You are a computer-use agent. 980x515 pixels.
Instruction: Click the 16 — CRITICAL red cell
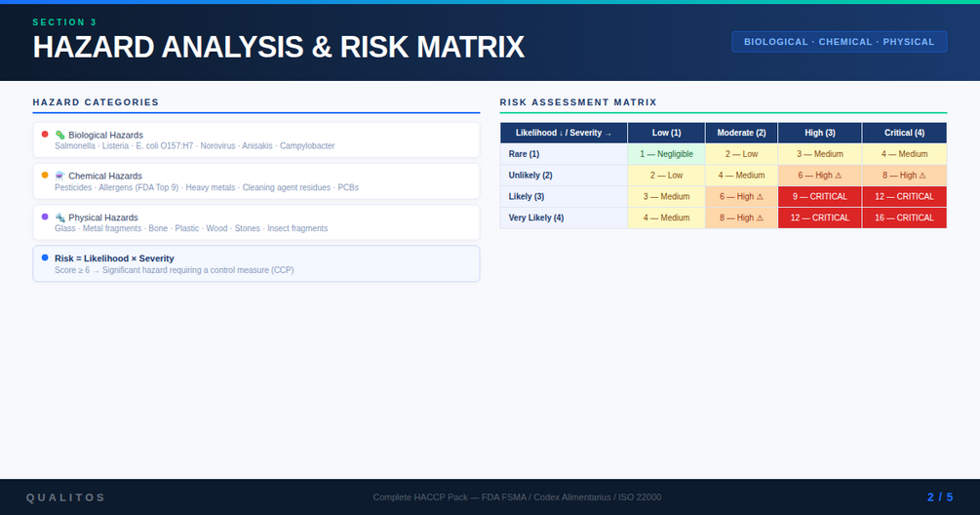click(x=904, y=218)
